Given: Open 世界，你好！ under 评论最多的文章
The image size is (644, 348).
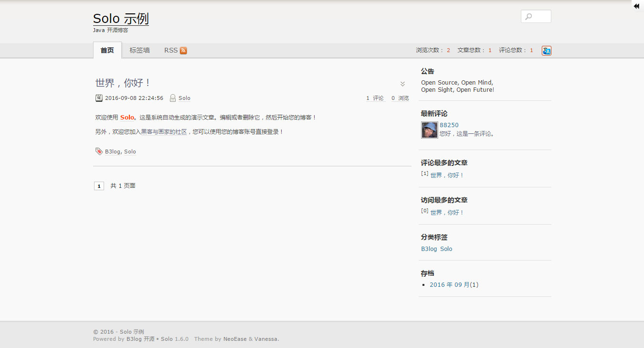Looking at the screenshot, I should tap(447, 175).
